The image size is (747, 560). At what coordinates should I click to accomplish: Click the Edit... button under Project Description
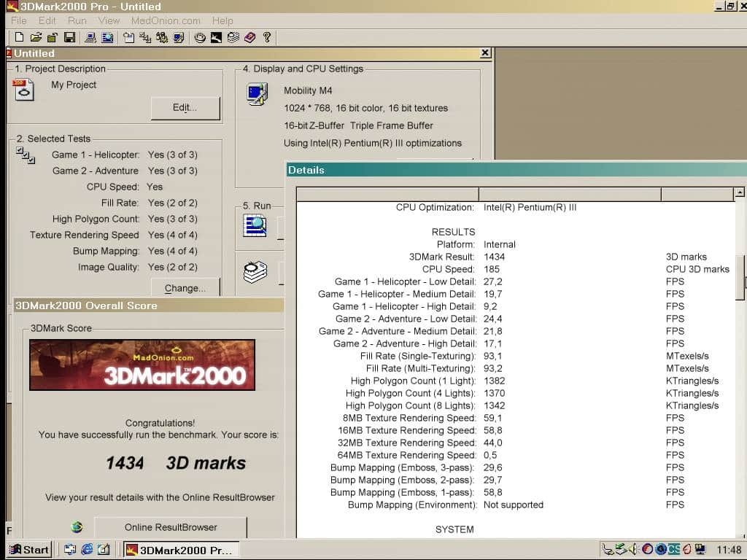(185, 108)
